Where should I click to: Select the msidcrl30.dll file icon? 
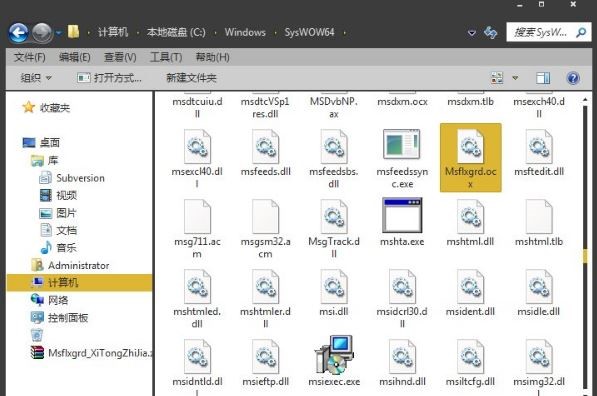(402, 287)
